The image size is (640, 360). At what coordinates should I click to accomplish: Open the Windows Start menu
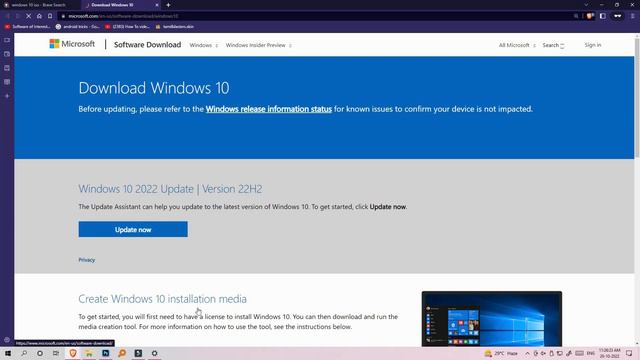point(8,353)
